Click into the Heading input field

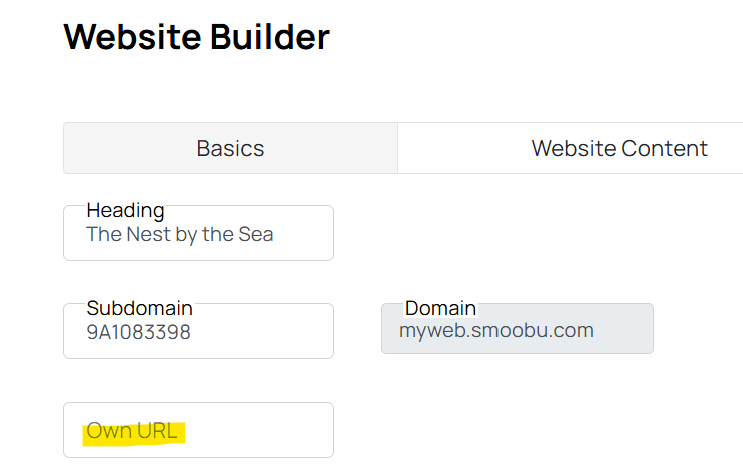[x=199, y=233]
